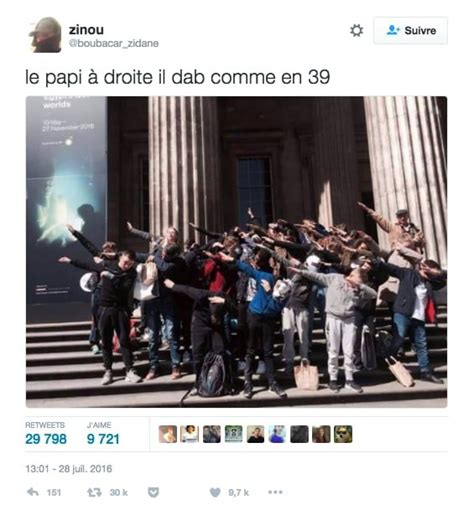
Task: Click the green-framed liker avatar
Action: point(234,434)
